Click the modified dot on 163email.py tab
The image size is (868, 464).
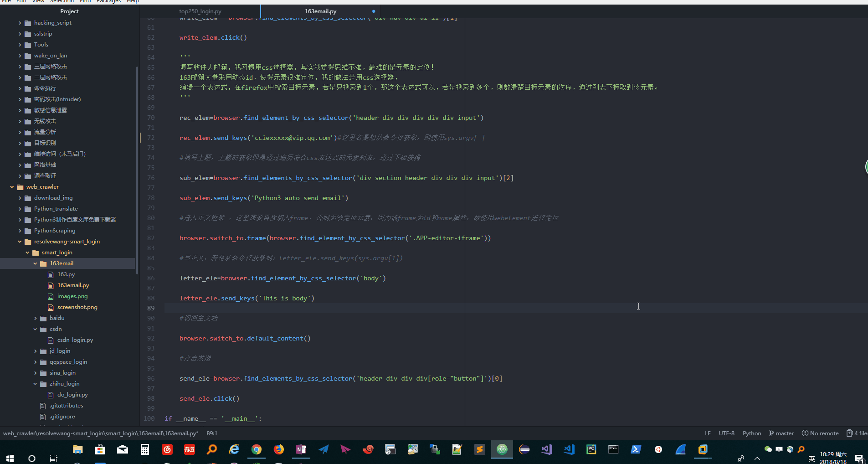click(374, 11)
